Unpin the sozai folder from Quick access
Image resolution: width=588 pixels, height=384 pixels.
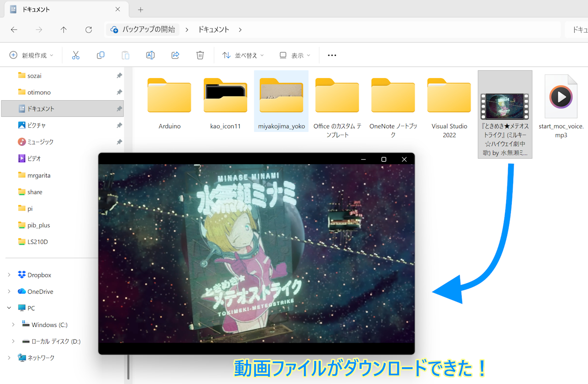119,75
